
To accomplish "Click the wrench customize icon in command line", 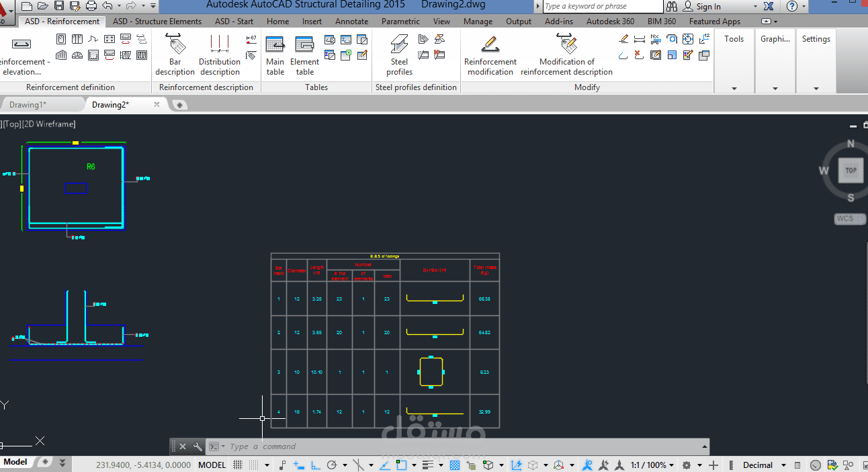I will 198,446.
